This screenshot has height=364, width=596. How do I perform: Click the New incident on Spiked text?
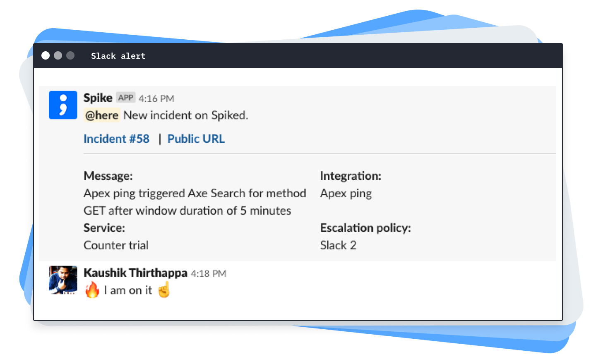[x=185, y=115]
